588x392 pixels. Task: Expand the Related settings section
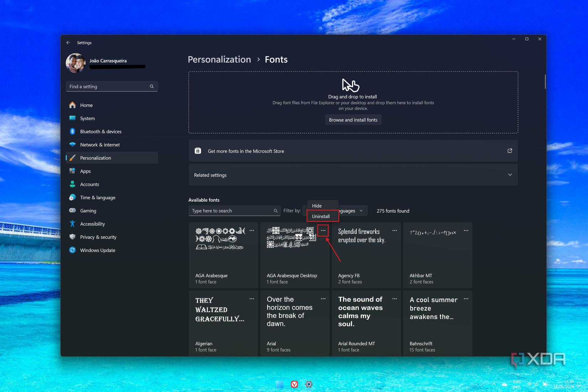pos(510,175)
